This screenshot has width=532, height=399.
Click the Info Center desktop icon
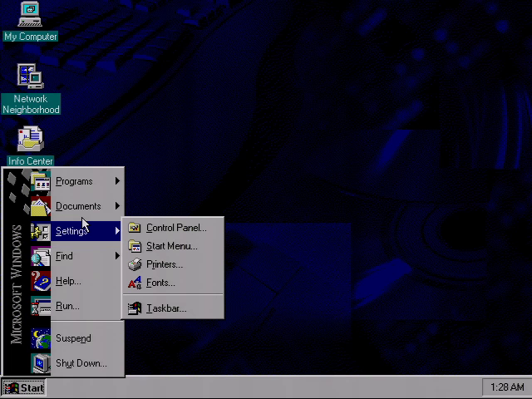31,139
